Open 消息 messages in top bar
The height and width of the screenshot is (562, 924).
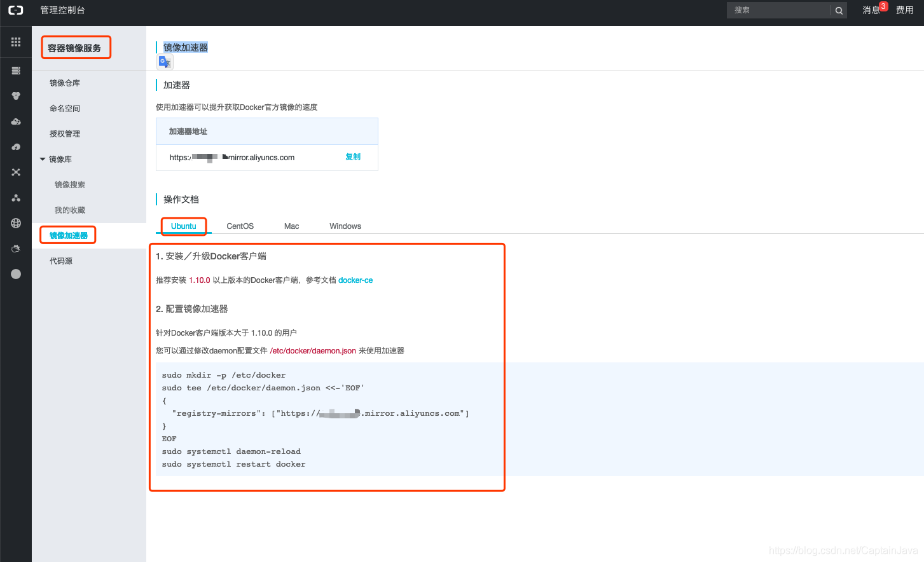tap(871, 10)
